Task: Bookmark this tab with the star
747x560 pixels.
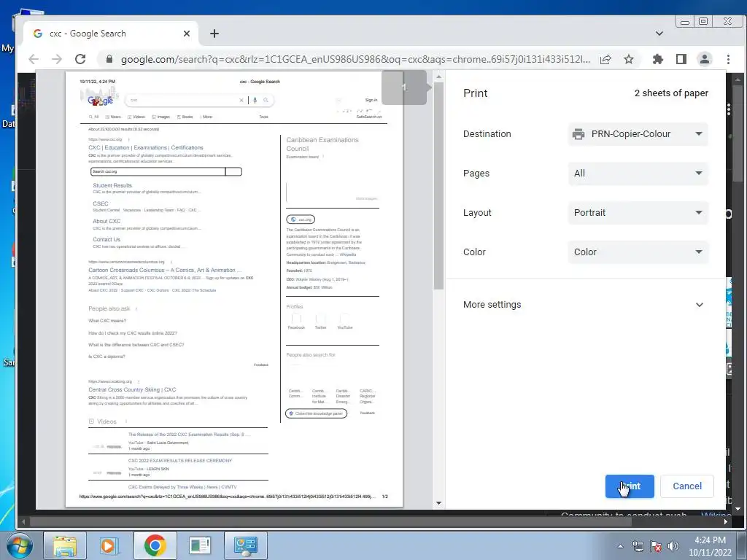Action: (629, 59)
